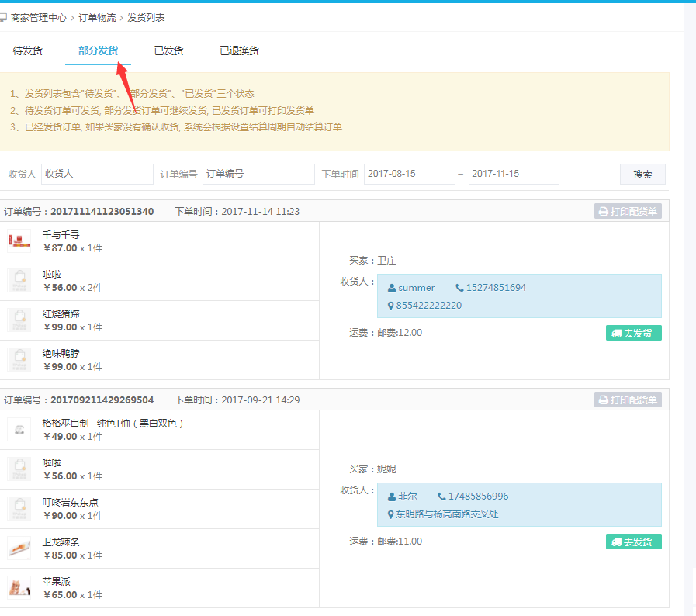
Task: Open the start date field 2017-08-15
Action: [x=409, y=174]
